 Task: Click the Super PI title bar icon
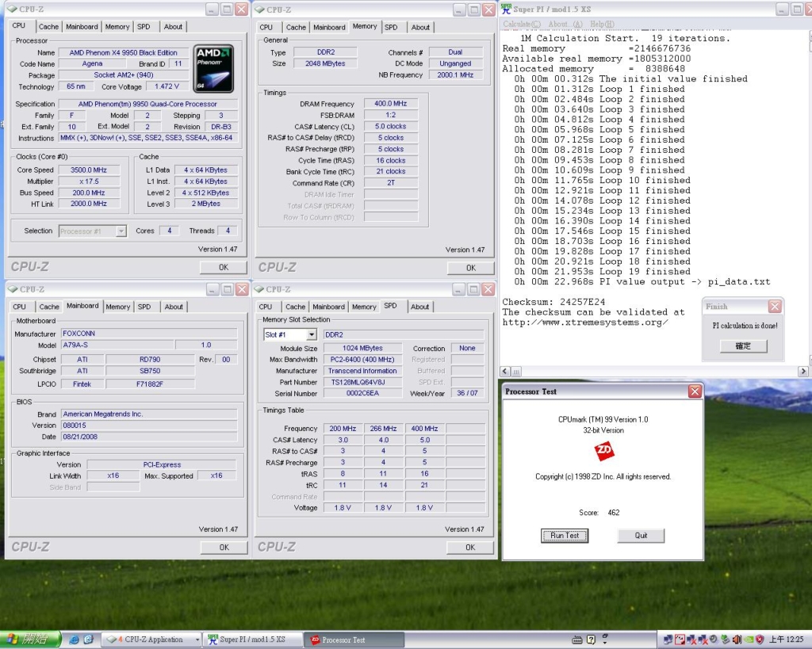coord(506,9)
